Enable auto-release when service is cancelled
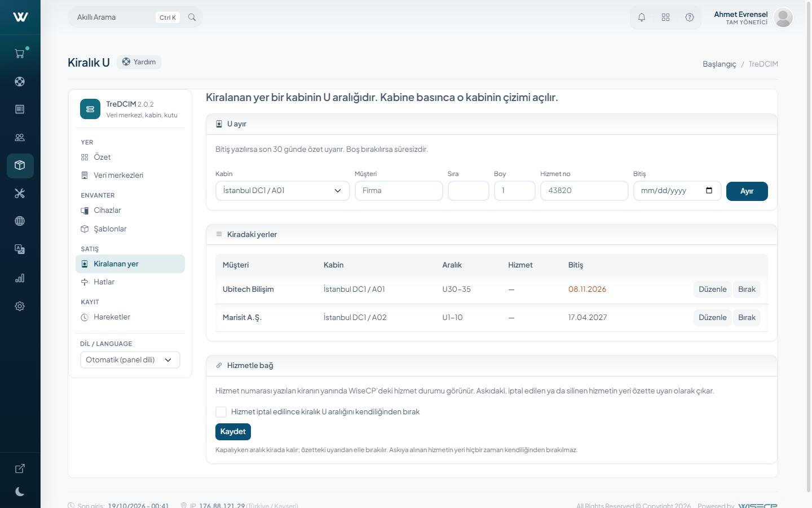 pos(221,412)
